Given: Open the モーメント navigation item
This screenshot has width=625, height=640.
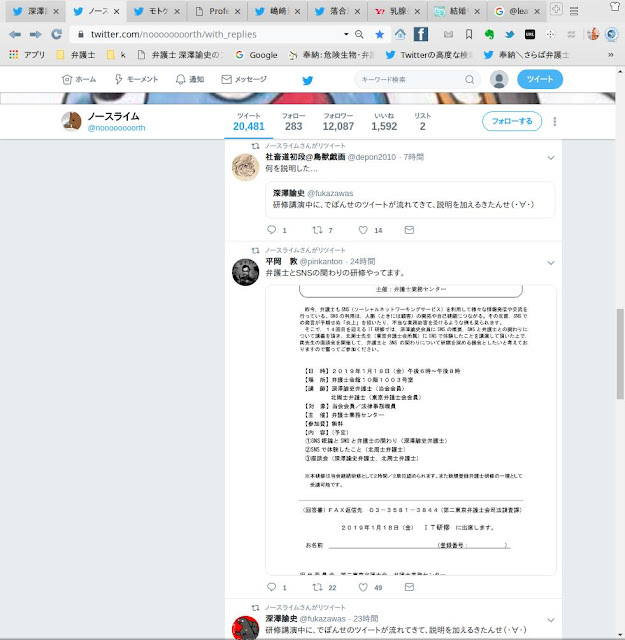Looking at the screenshot, I should click(x=136, y=79).
